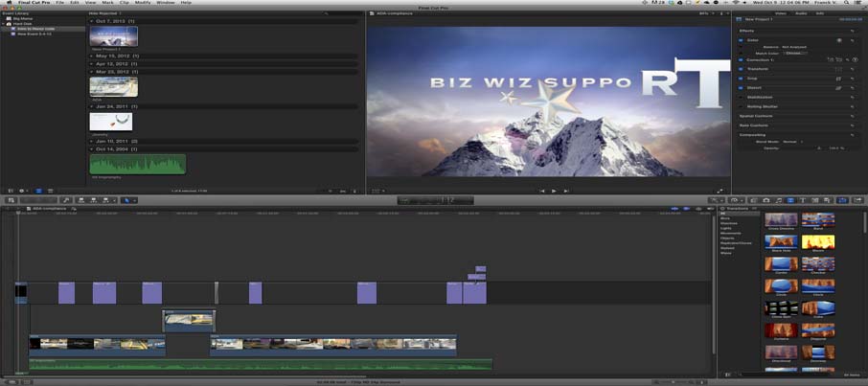Toggle the Correction 1 checkbox
Viewport: 868px width, 386px height.
pyautogui.click(x=741, y=59)
